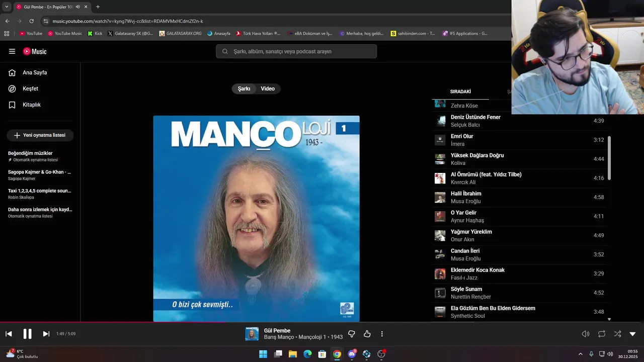This screenshot has width=644, height=362.
Task: Open the YouTube bookmark
Action: tap(31, 34)
